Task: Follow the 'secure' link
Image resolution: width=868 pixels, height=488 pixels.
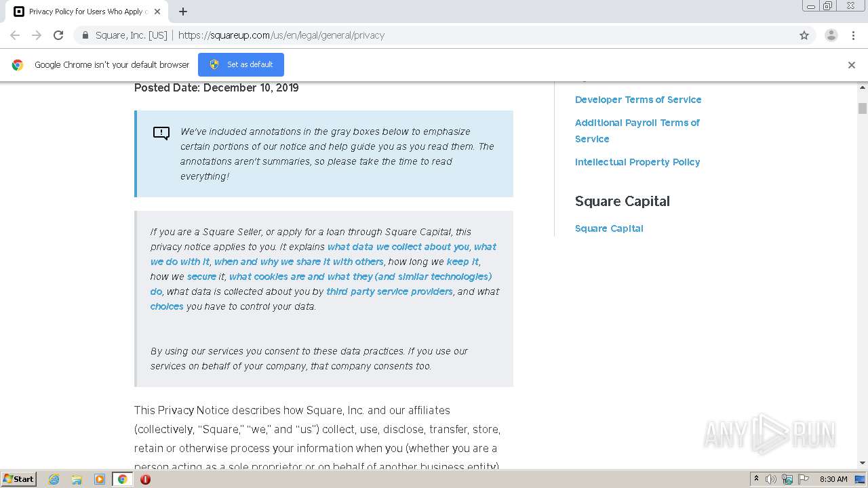Action: (x=201, y=277)
